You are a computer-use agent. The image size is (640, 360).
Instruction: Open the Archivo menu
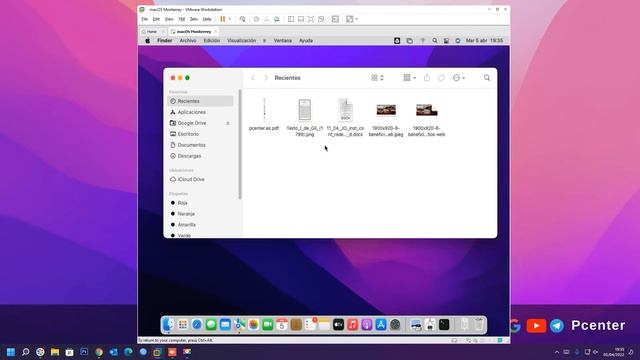click(188, 40)
